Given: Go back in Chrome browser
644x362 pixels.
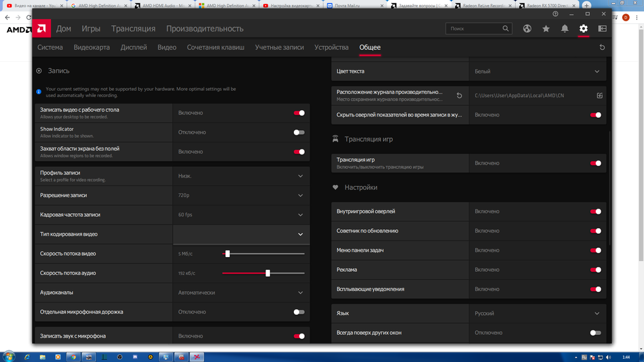Looking at the screenshot, I should point(7,17).
